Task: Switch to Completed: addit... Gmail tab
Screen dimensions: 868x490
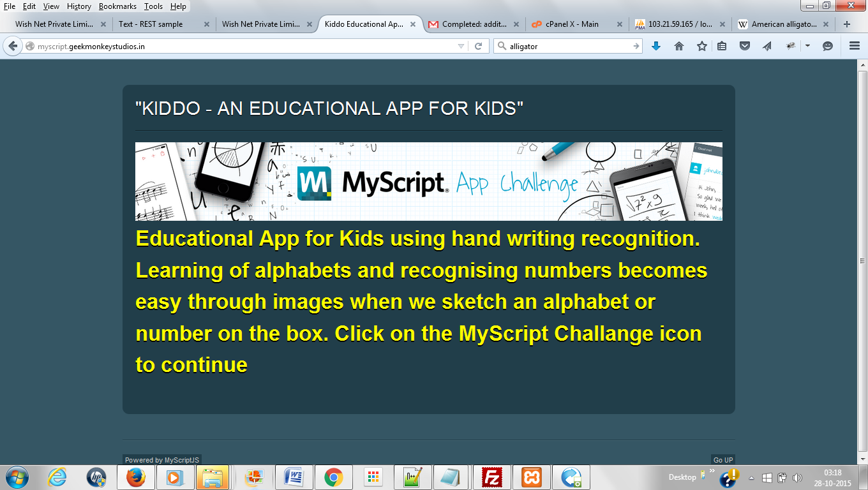Action: (475, 24)
